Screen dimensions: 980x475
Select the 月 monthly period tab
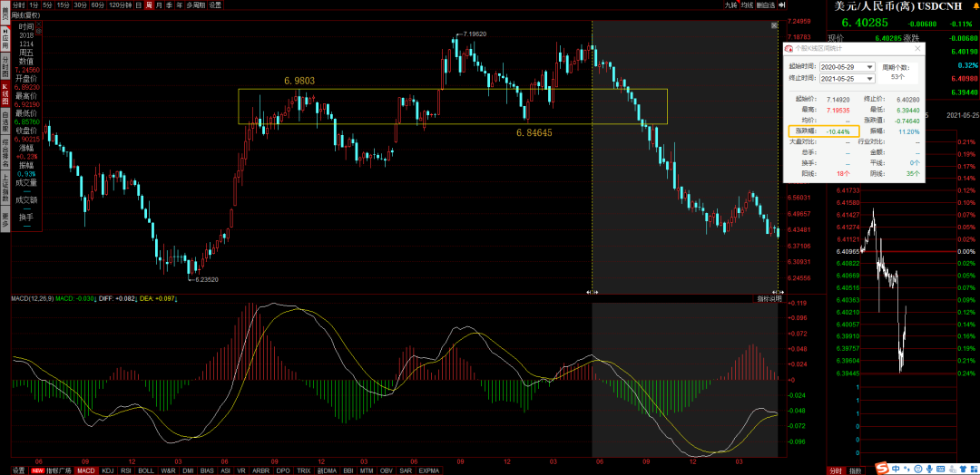pos(159,5)
